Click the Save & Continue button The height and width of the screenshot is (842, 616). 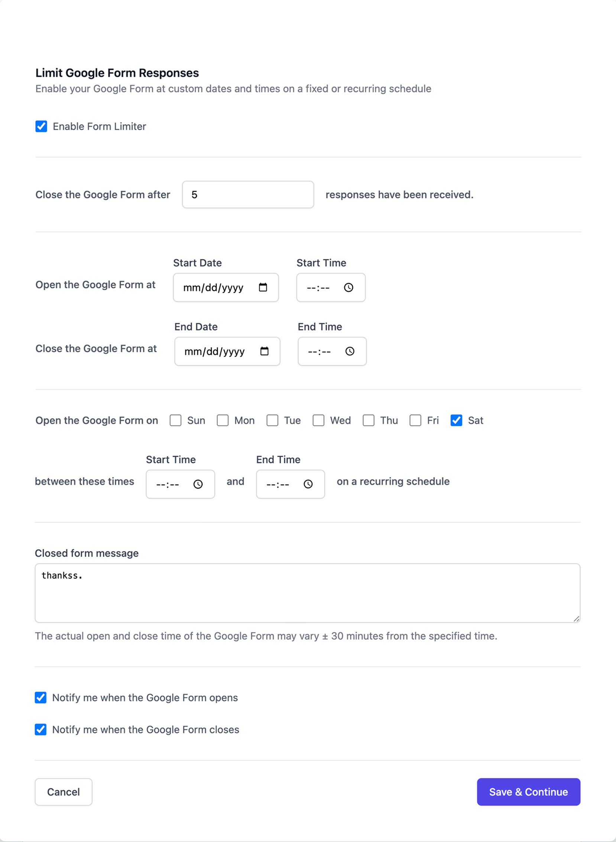(x=528, y=792)
